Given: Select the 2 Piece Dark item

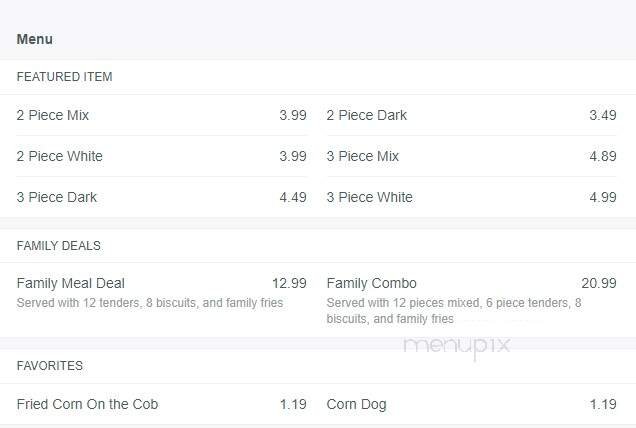Looking at the screenshot, I should [x=366, y=115].
